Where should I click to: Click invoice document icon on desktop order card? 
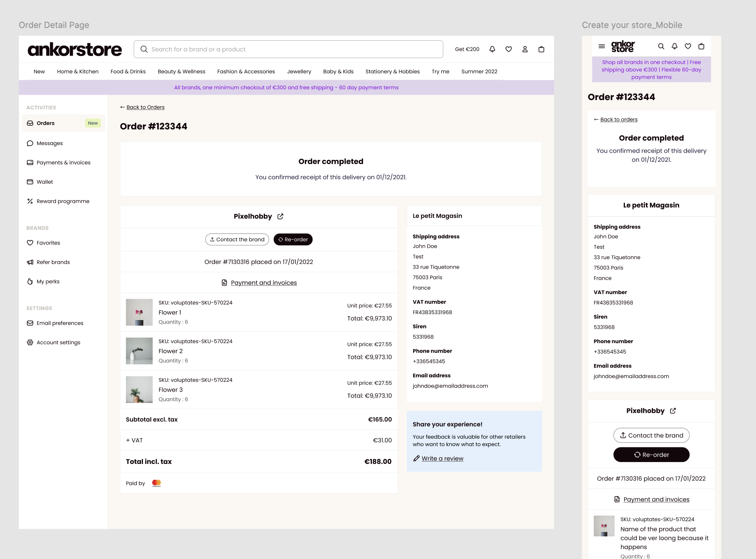pyautogui.click(x=225, y=283)
